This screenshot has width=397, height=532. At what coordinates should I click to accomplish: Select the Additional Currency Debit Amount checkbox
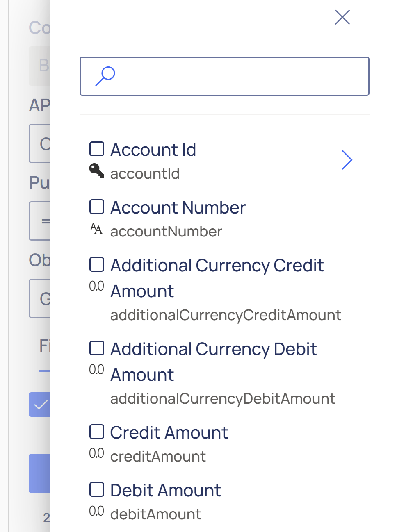[x=97, y=348]
